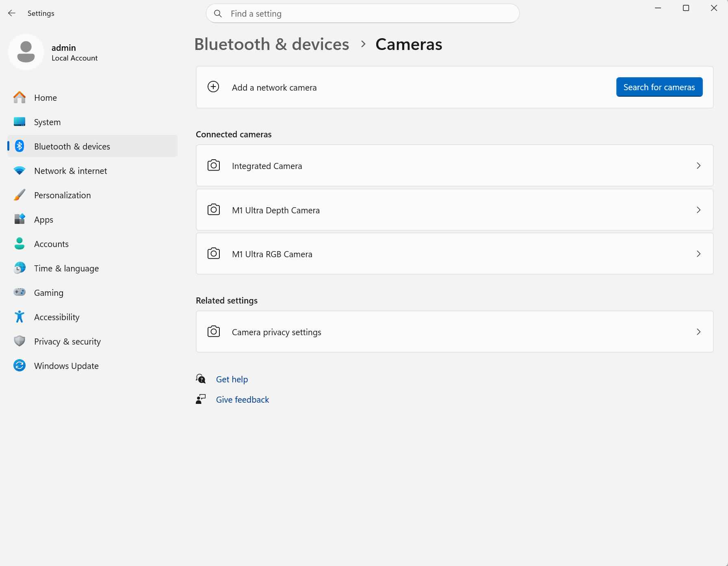Click camera icon next to M1 Ultra RGB Camera
This screenshot has height=566, width=728.
coord(214,254)
